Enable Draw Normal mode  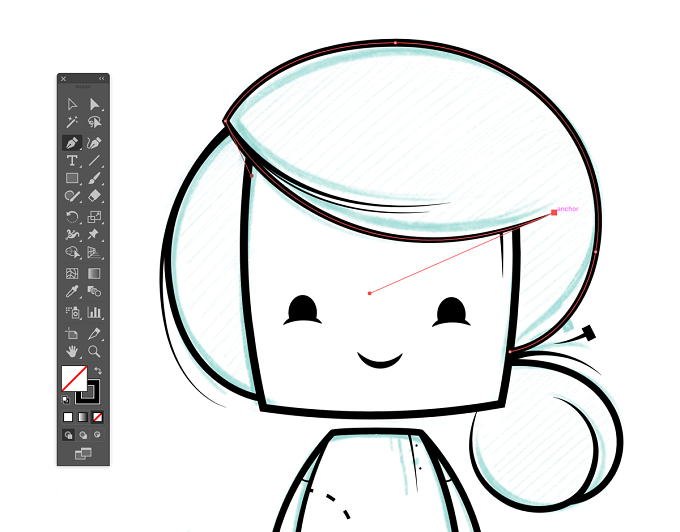[x=69, y=434]
